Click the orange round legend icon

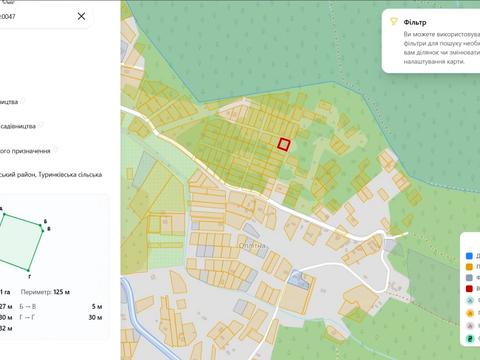tap(470, 313)
